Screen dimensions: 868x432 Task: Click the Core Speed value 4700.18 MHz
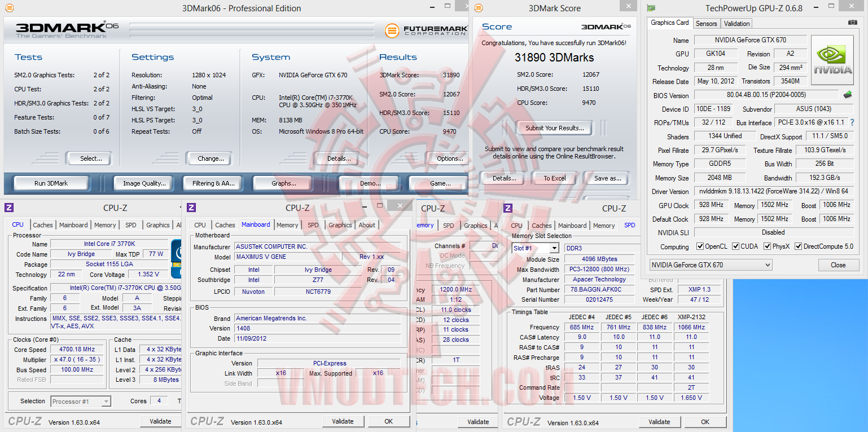coord(77,349)
